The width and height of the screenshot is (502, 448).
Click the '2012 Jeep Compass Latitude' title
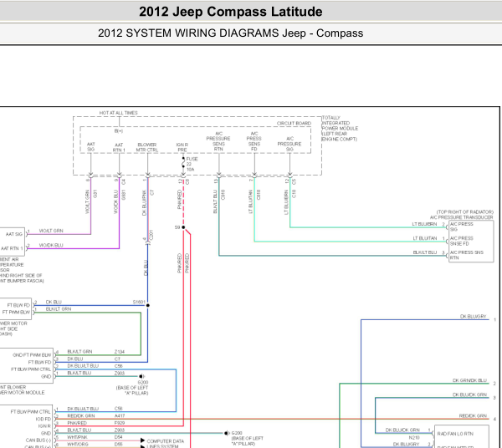pyautogui.click(x=231, y=12)
